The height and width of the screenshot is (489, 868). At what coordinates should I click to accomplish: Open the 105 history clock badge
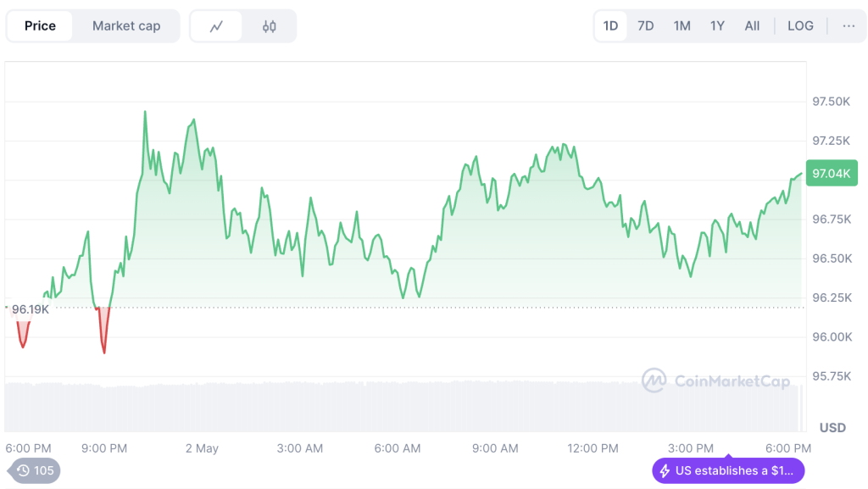34,470
